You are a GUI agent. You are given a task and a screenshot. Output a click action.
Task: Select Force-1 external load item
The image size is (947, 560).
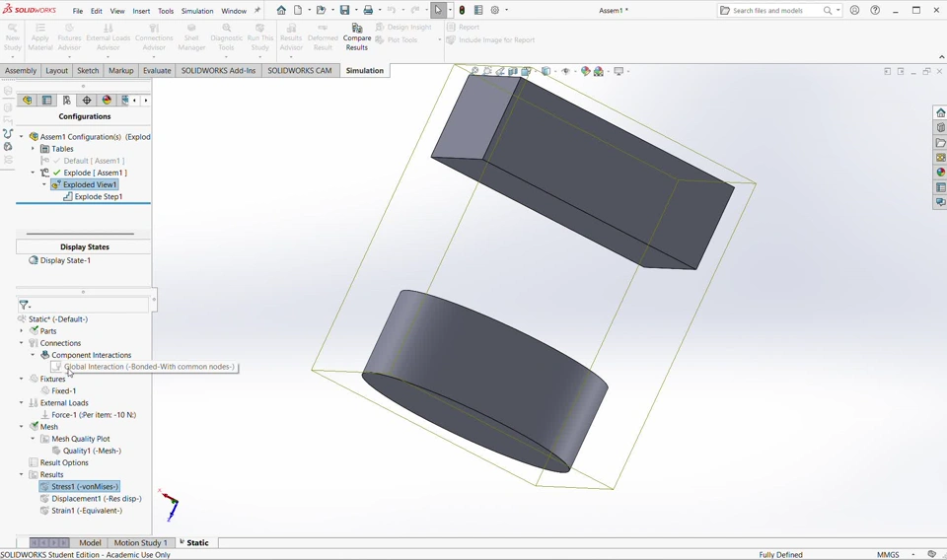88,414
